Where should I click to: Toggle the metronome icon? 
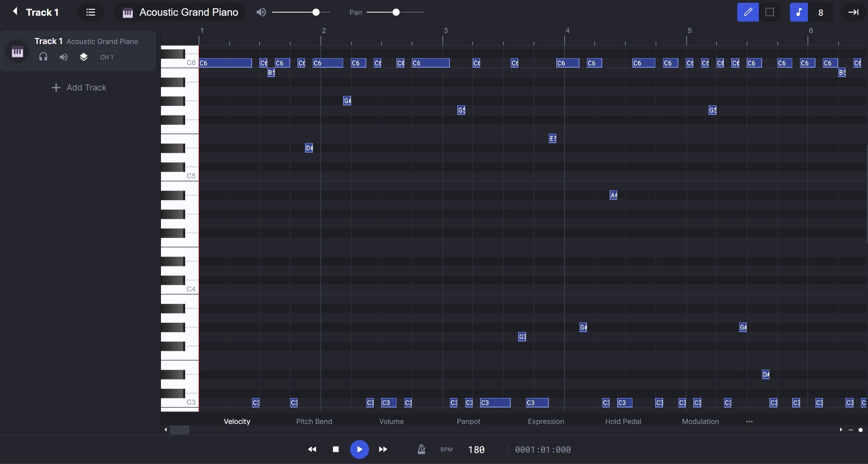tap(421, 449)
